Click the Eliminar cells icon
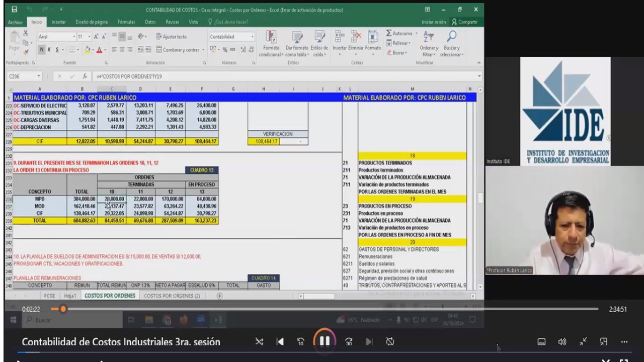644x362 pixels. pyautogui.click(x=356, y=37)
